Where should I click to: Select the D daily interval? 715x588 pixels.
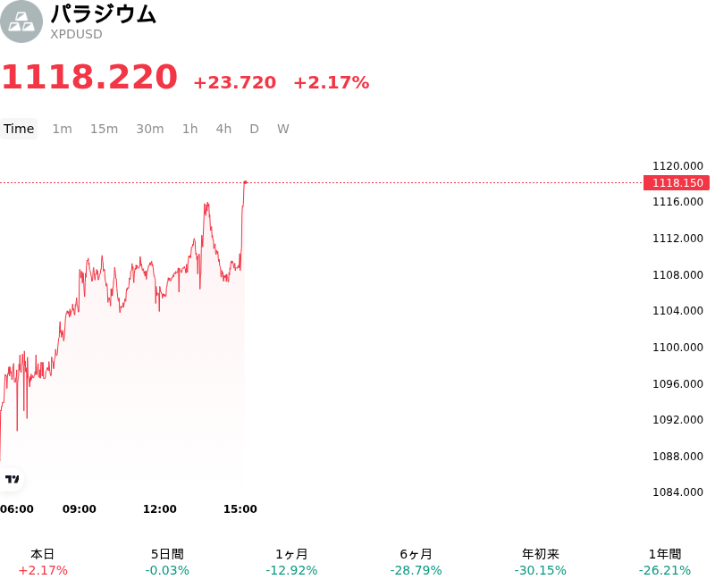pos(254,129)
